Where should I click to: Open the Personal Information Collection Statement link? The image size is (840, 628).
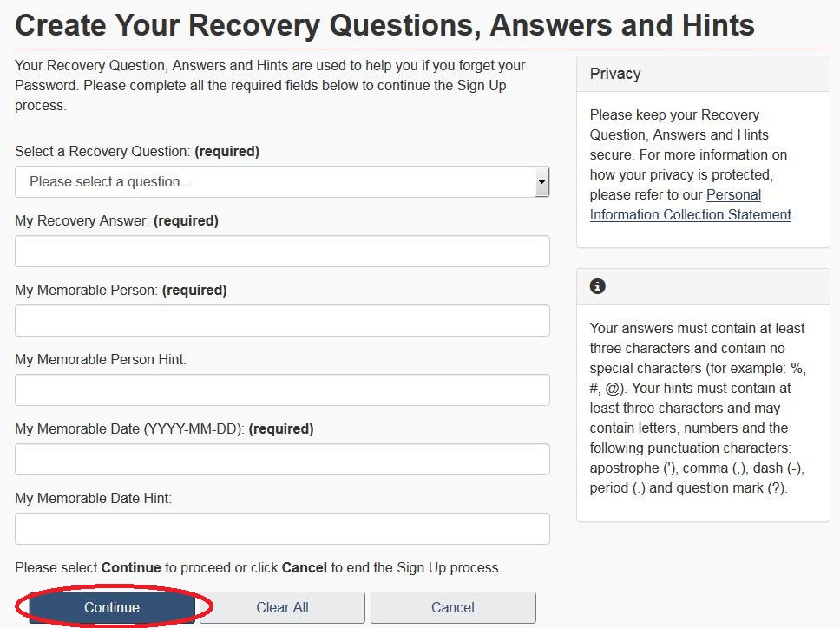691,205
